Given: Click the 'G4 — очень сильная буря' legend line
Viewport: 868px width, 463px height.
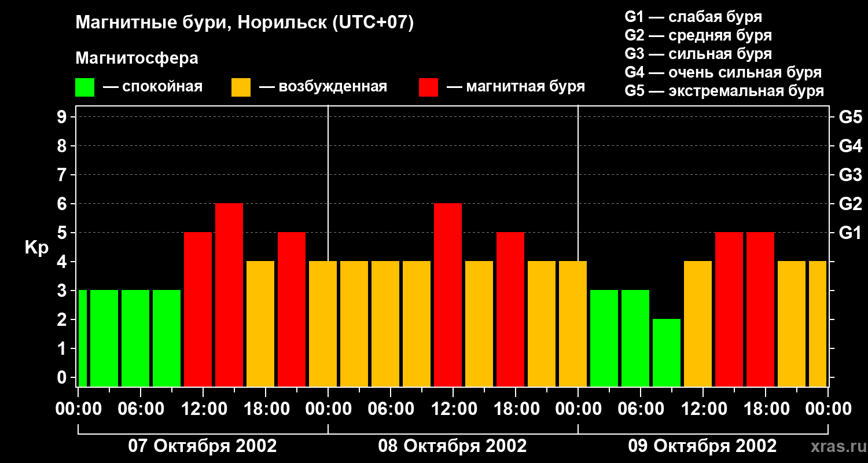Looking at the screenshot, I should click(x=723, y=72).
